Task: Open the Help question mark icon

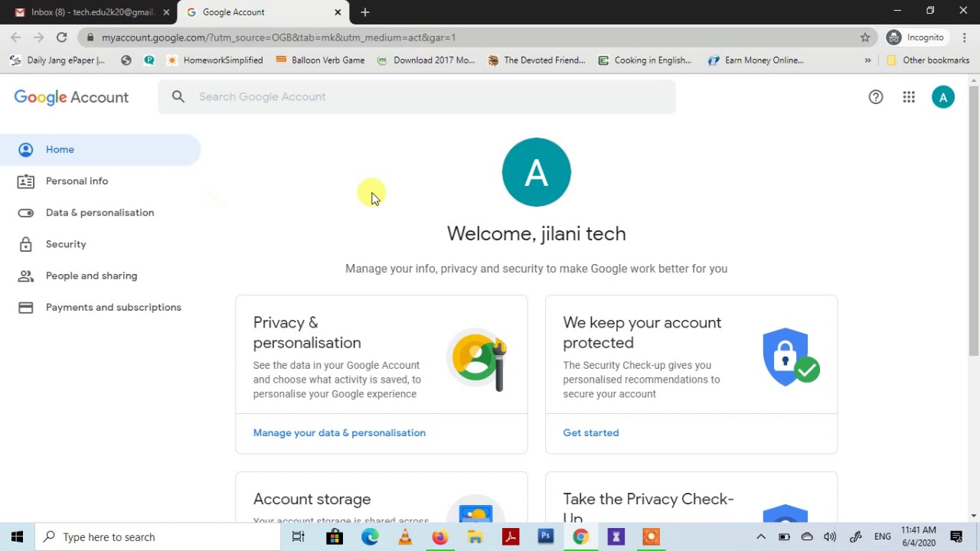Action: [x=876, y=97]
